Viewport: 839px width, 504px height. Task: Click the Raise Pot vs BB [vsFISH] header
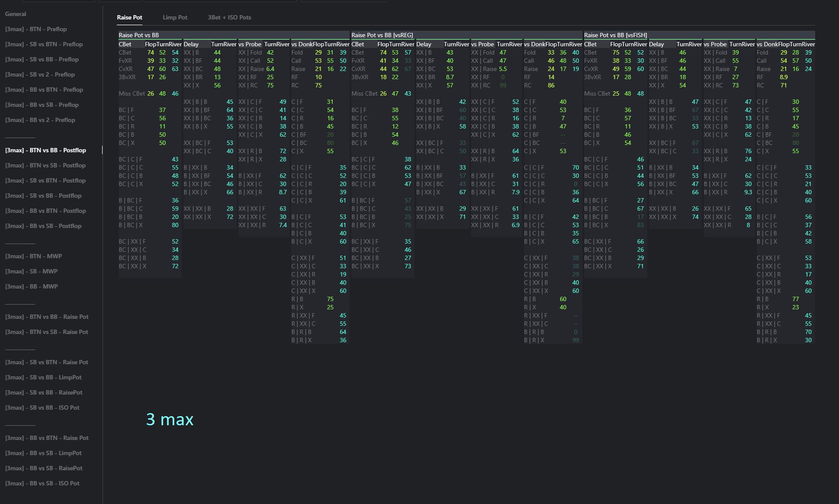(615, 35)
